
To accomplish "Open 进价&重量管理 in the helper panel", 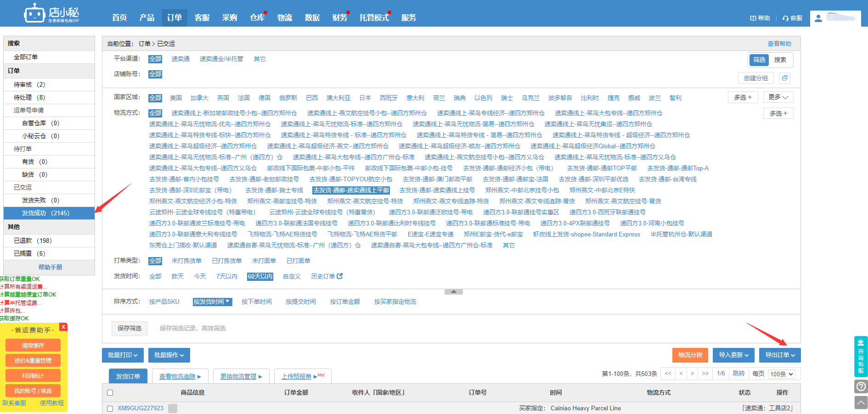I will [x=33, y=360].
